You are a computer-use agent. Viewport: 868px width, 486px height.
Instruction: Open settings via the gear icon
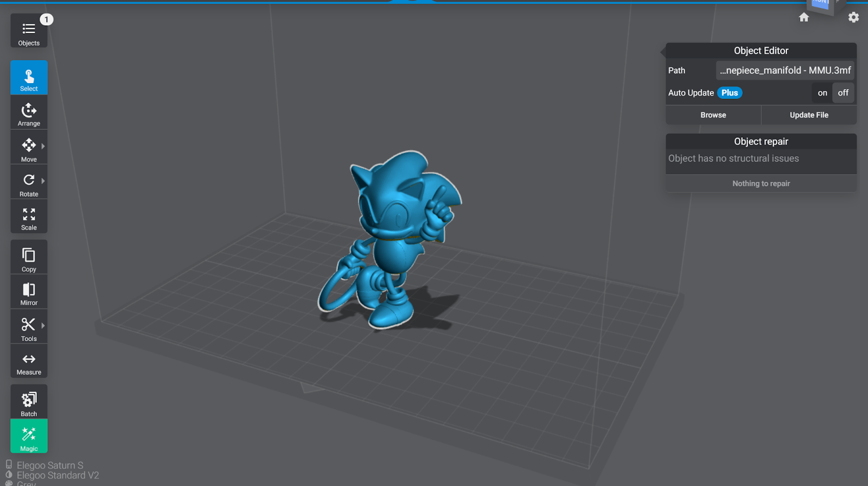pyautogui.click(x=853, y=17)
